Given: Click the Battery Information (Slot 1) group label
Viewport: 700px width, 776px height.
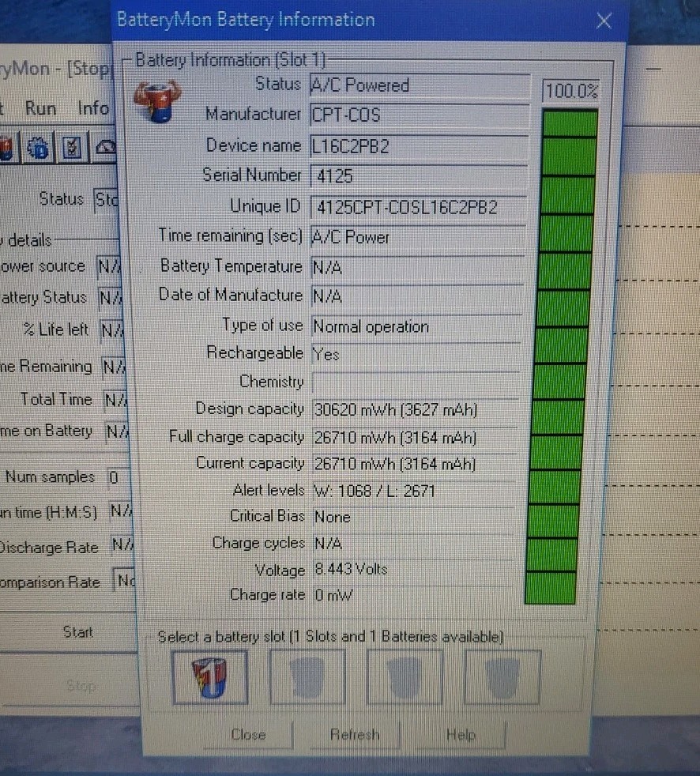Looking at the screenshot, I should point(231,60).
